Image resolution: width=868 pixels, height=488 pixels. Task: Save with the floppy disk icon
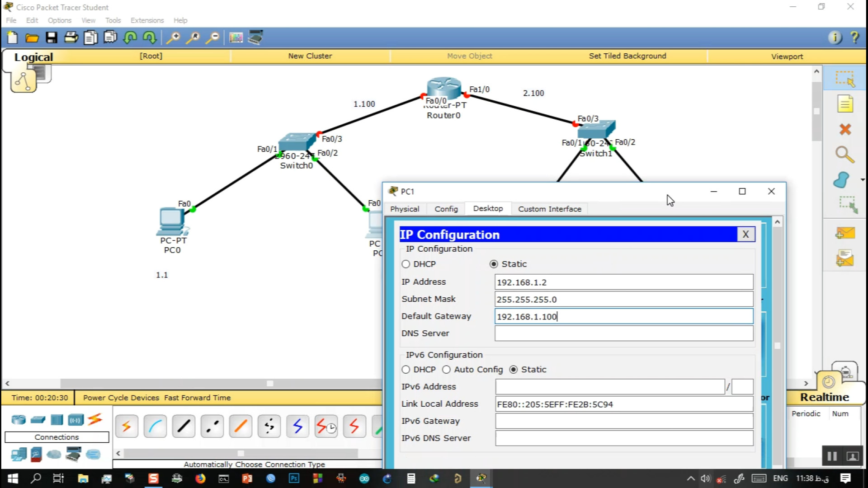52,38
